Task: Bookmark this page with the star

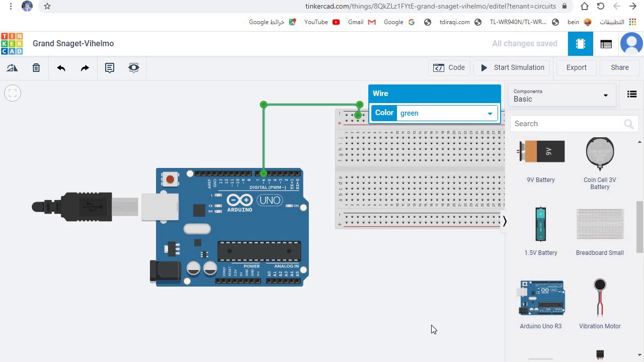Action: tap(47, 7)
